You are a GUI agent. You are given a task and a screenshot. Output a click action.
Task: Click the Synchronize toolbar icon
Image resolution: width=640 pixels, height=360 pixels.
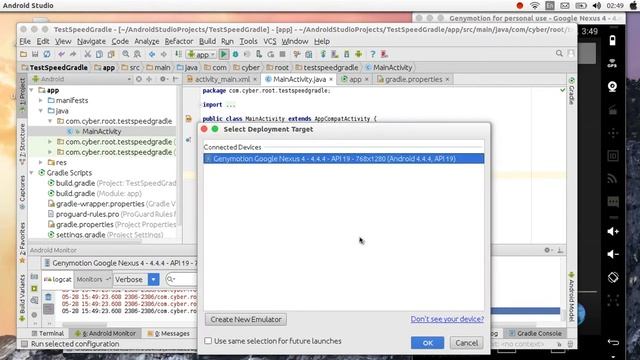(47, 54)
